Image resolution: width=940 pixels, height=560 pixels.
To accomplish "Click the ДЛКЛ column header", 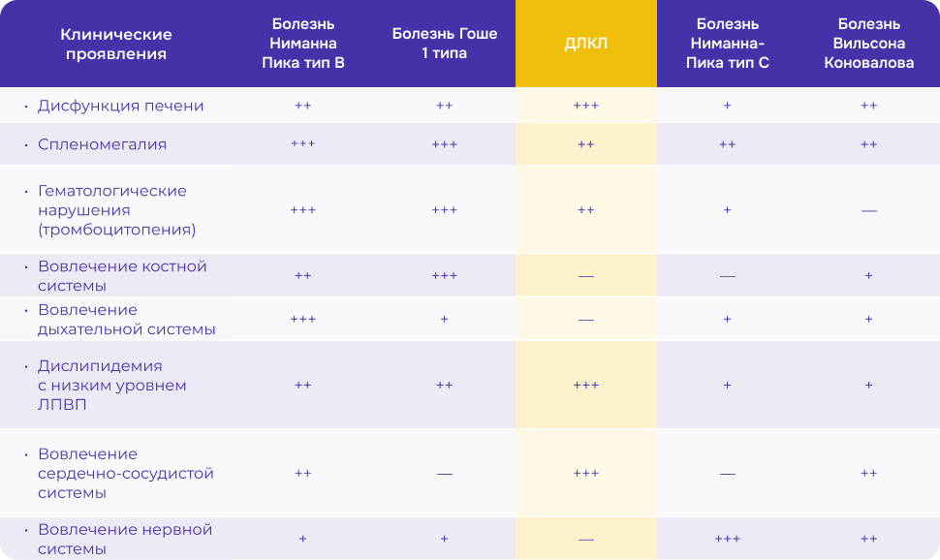I will [x=585, y=44].
